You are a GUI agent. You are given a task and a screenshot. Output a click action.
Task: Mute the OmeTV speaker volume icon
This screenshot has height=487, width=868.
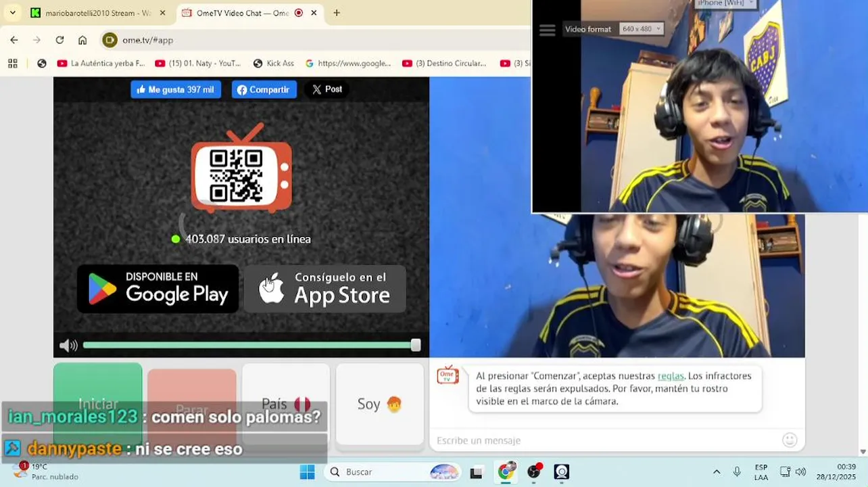(68, 346)
